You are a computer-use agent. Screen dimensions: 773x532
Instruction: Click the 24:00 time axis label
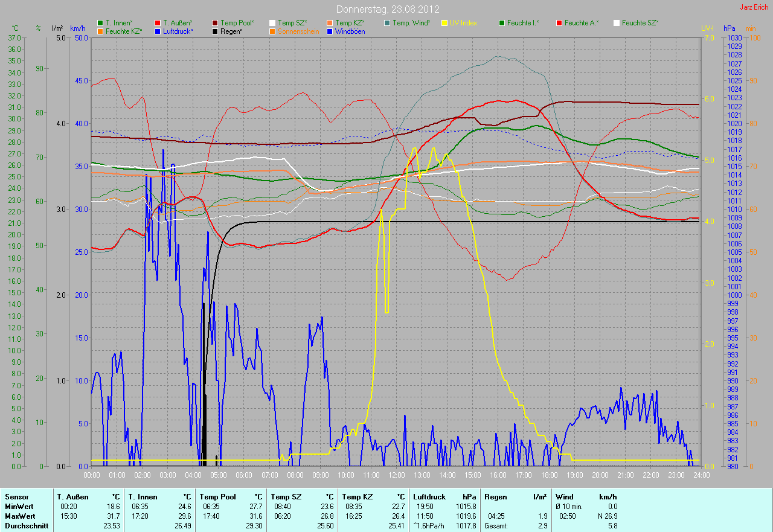coord(701,475)
